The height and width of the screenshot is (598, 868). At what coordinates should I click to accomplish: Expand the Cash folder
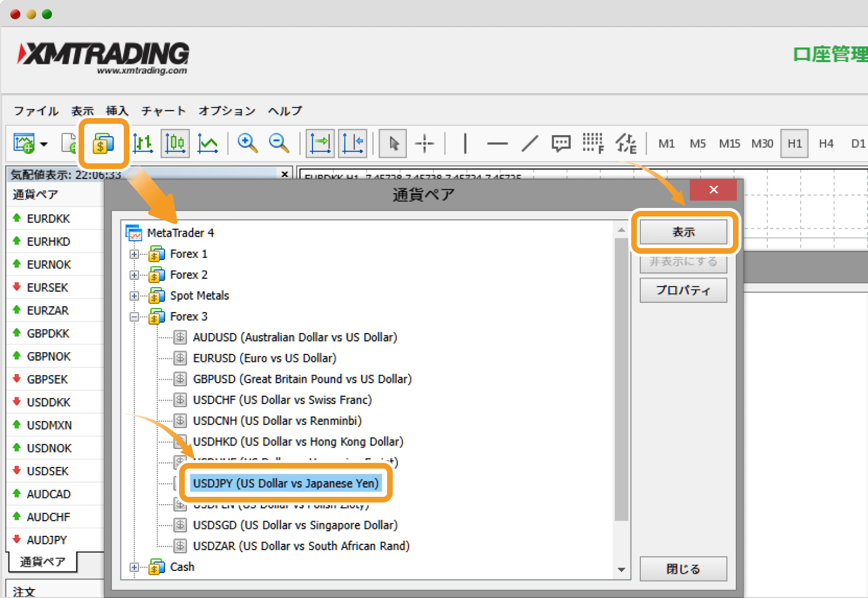pos(134,567)
